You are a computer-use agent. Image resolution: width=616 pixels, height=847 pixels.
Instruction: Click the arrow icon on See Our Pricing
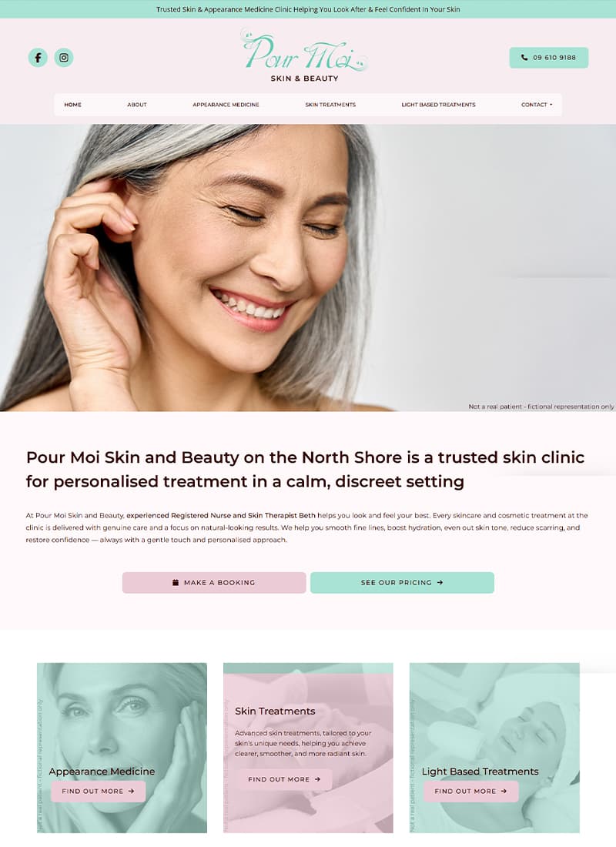pyautogui.click(x=440, y=582)
